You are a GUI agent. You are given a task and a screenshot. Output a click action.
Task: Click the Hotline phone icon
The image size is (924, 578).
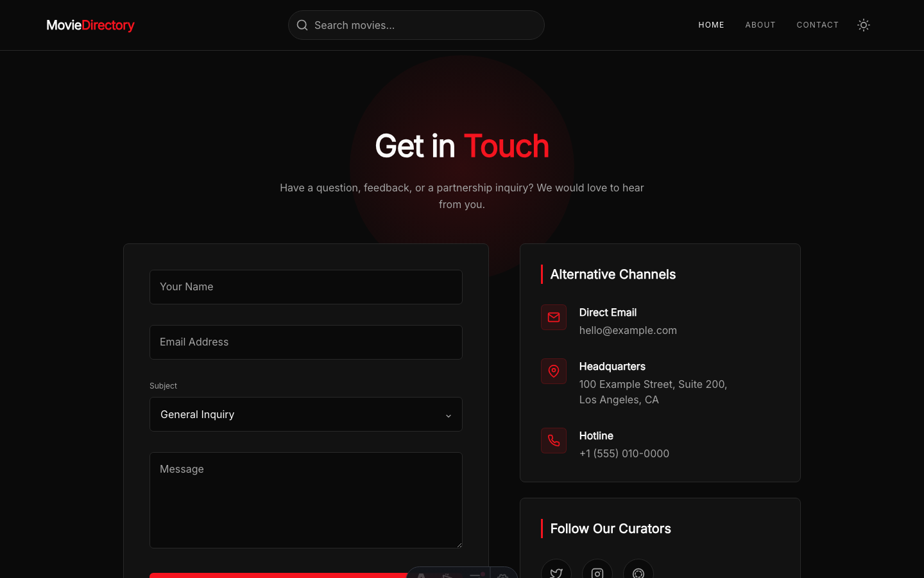554,441
